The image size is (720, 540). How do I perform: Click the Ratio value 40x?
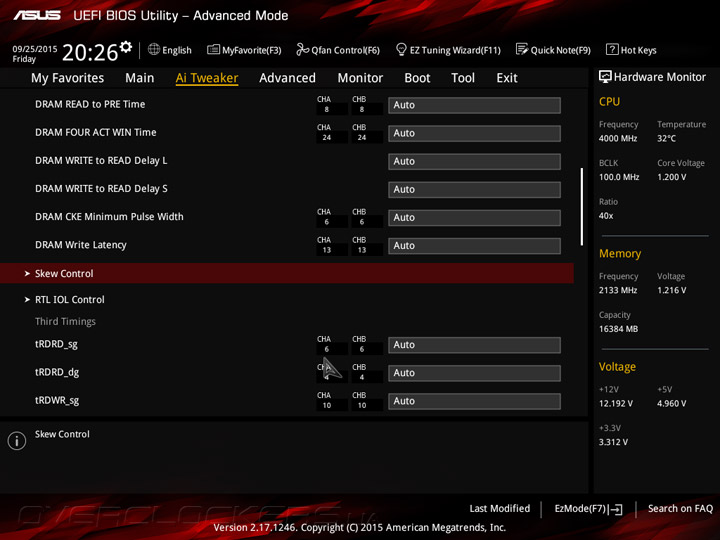pos(606,216)
